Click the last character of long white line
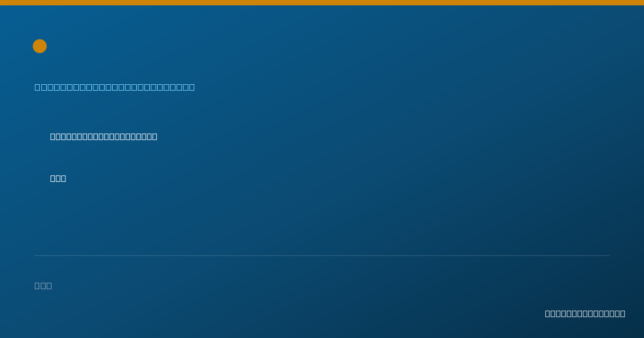This screenshot has height=338, width=644. (x=155, y=136)
